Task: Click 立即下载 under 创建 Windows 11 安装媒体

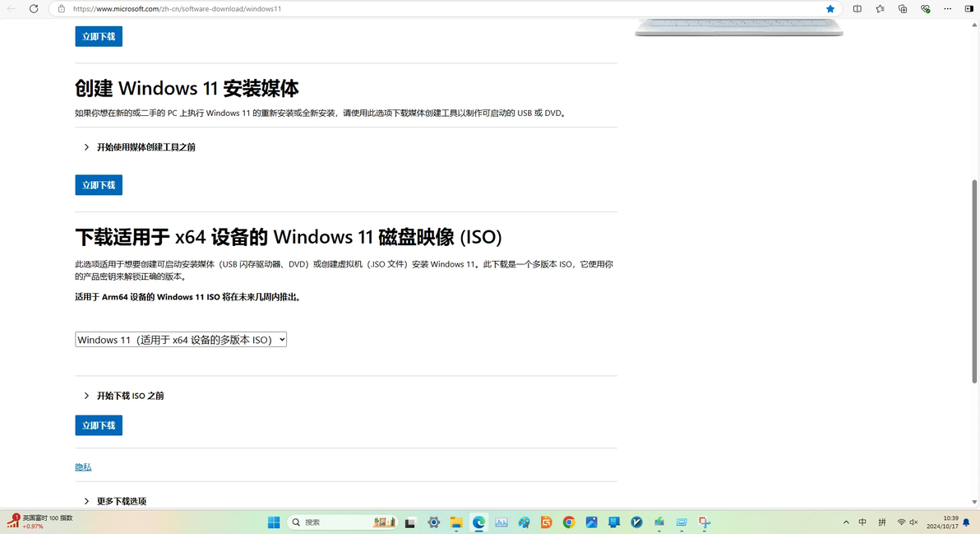Action: point(99,185)
